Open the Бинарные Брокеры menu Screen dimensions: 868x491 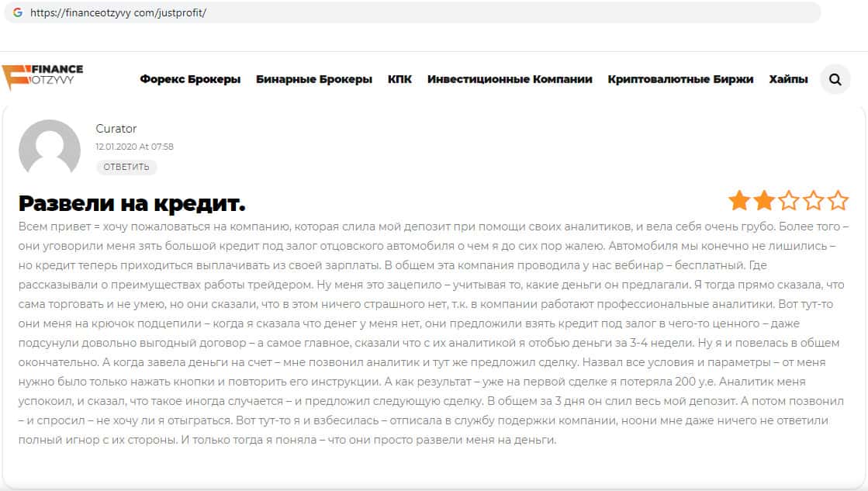pyautogui.click(x=314, y=79)
